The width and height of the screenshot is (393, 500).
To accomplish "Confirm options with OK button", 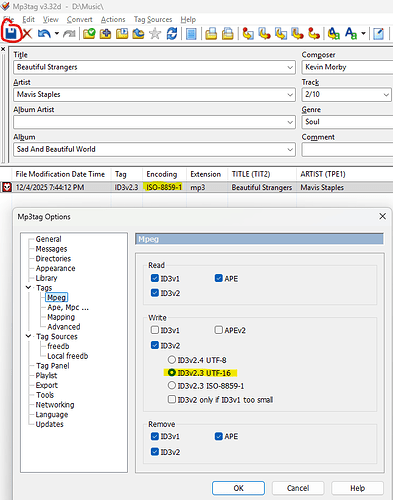I will pos(238,488).
